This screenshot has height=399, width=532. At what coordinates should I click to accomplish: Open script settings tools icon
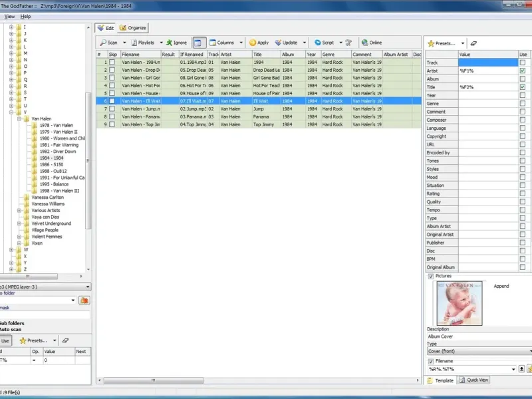point(348,43)
